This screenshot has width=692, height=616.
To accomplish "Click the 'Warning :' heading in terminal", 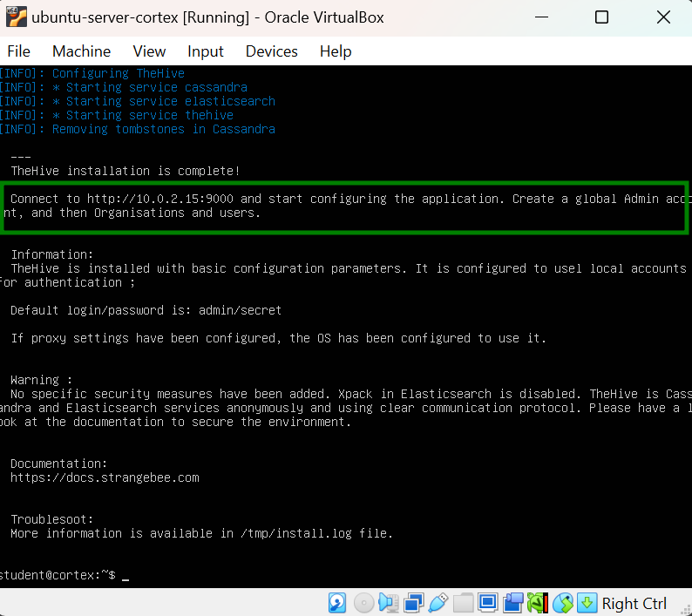I will (41, 381).
